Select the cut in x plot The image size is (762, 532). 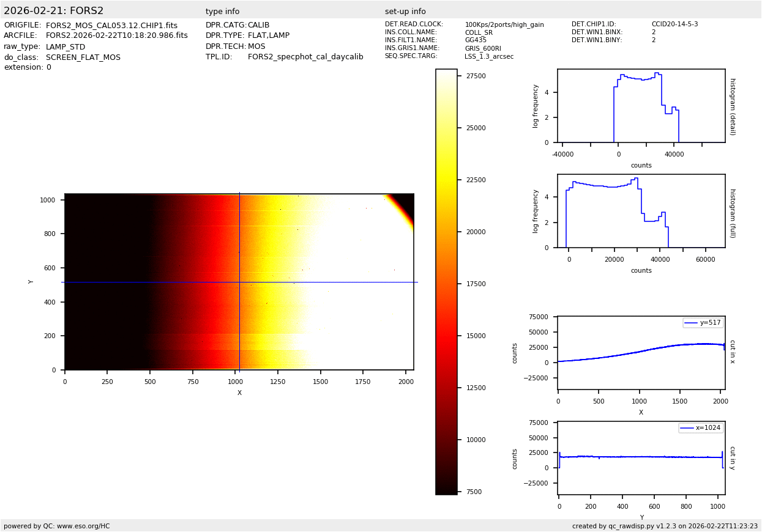[641, 353]
